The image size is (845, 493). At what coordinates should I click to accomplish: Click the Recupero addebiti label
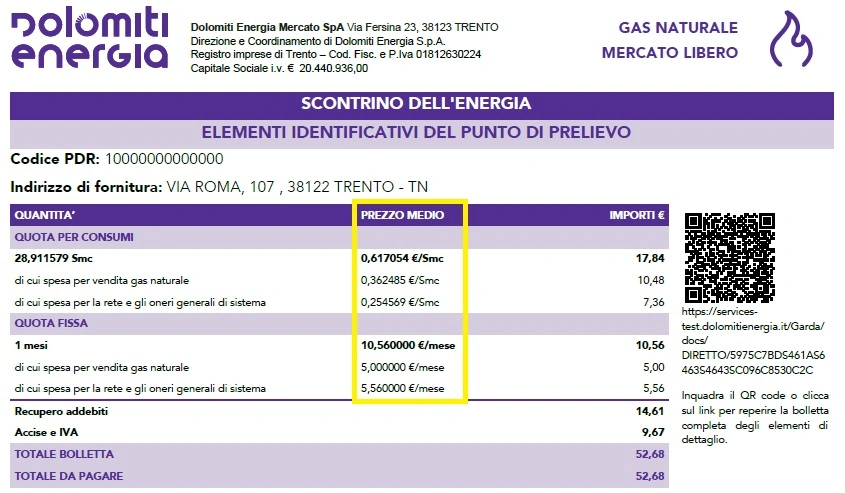point(61,412)
